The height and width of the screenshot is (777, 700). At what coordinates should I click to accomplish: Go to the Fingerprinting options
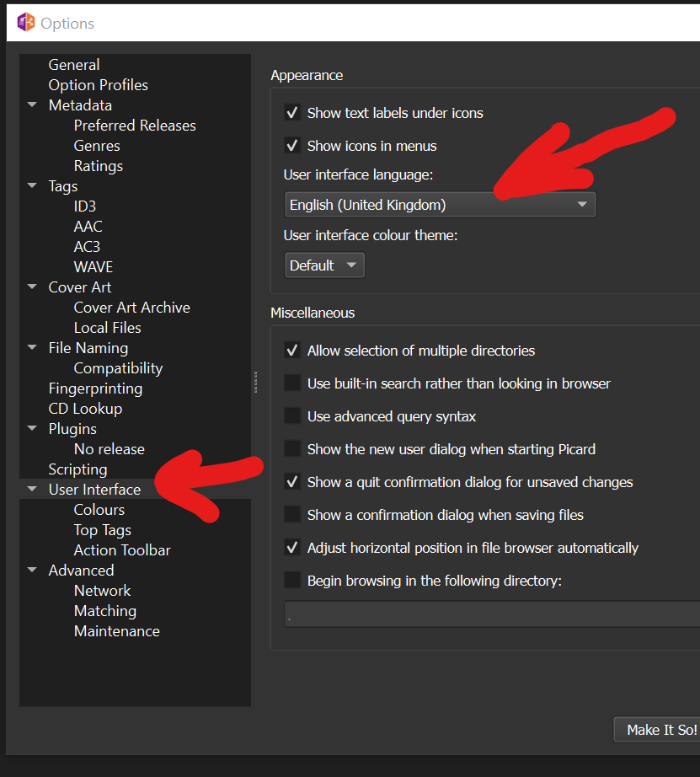click(95, 388)
